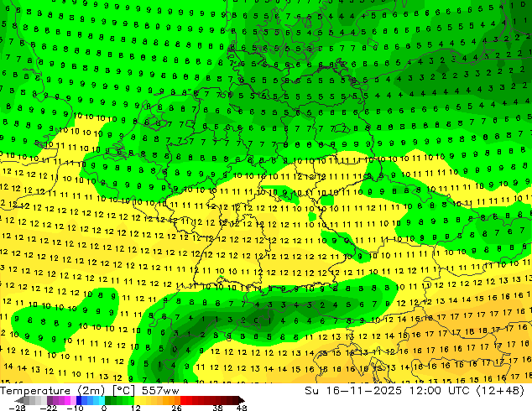Viewport: 532px width, 411px height.
Task: Click the '48' label on the color scale
Action: [x=242, y=408]
